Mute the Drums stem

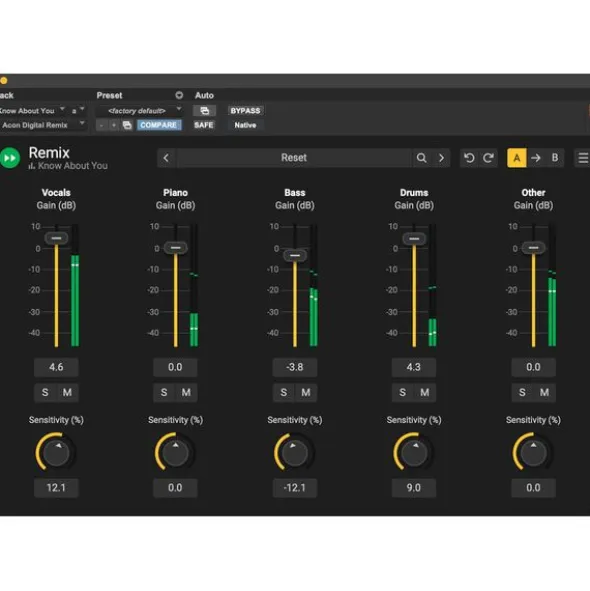[x=425, y=392]
